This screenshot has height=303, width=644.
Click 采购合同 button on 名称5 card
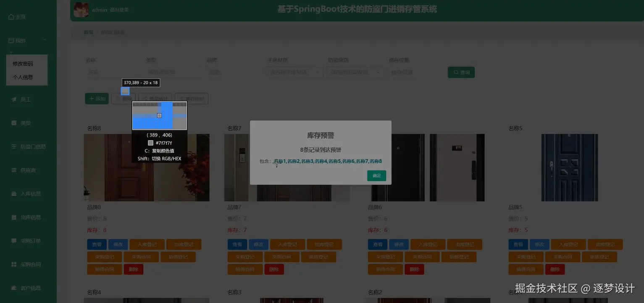[x=563, y=257]
